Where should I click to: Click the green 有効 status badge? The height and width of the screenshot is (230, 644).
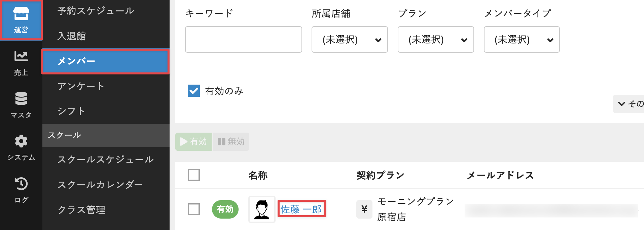coord(225,209)
